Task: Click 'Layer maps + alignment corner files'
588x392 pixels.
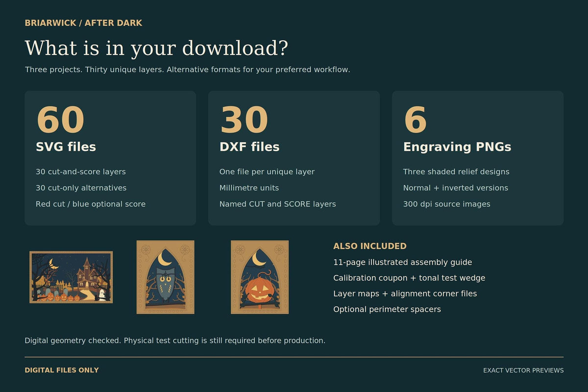Action: (405, 294)
